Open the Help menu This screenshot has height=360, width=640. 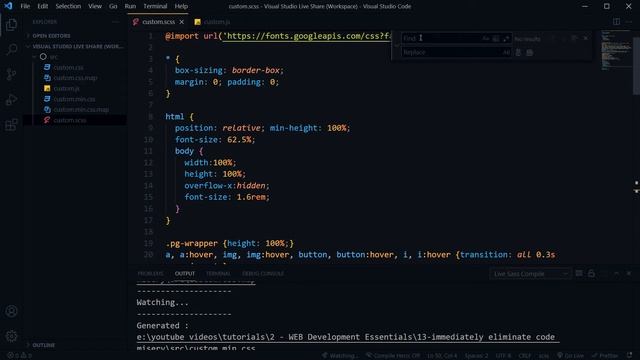pos(181,6)
